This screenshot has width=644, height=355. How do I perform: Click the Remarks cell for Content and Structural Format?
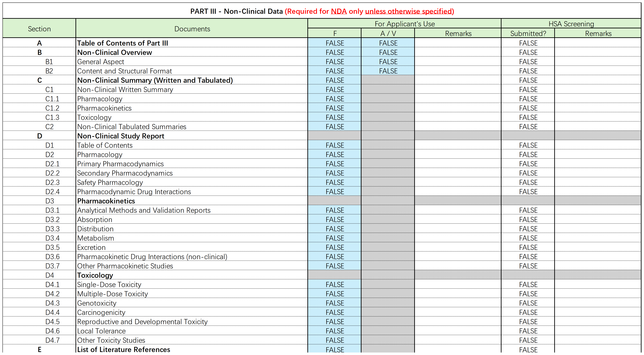pos(458,71)
